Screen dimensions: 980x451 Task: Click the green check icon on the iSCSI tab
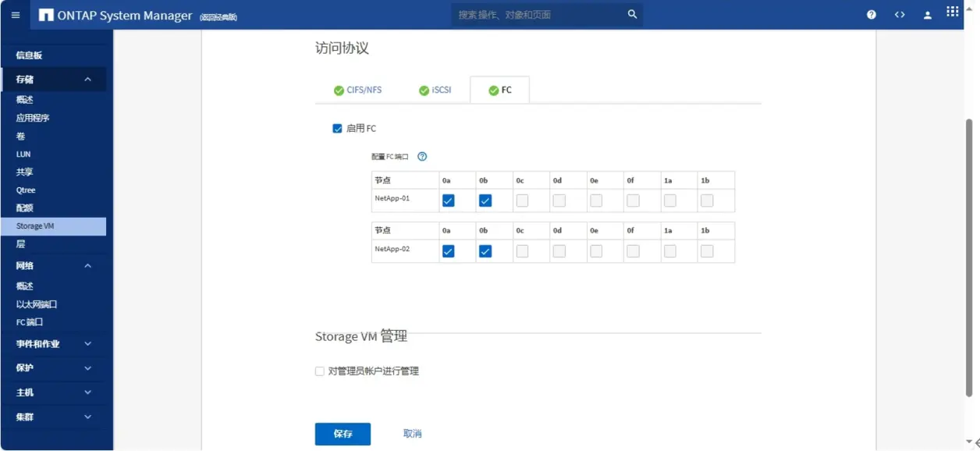[424, 91]
